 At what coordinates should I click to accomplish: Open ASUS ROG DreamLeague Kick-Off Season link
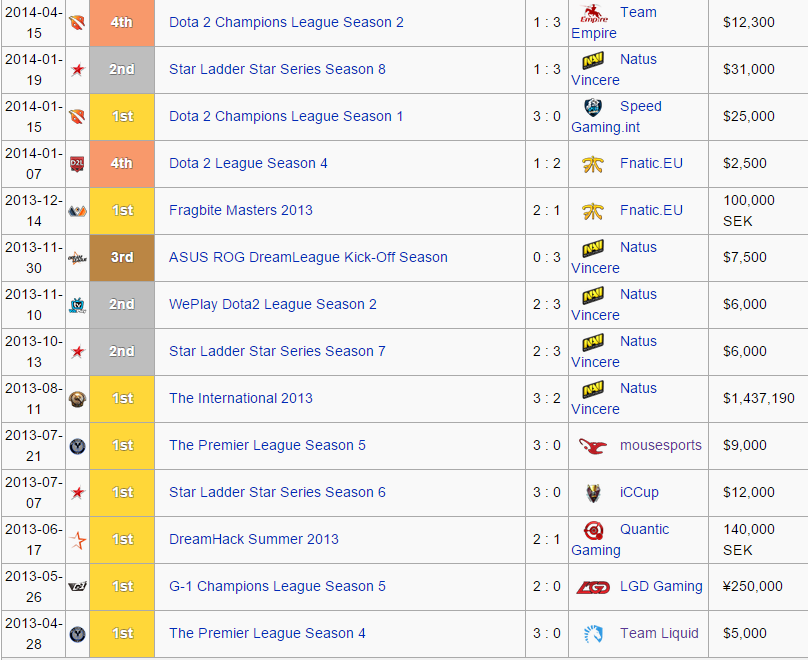[308, 257]
